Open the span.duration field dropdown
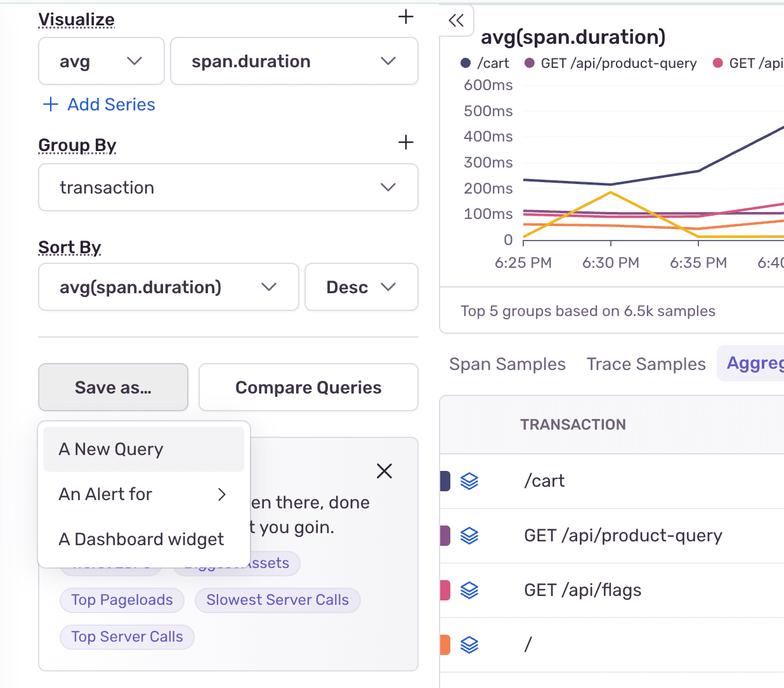The width and height of the screenshot is (784, 688). coord(294,61)
